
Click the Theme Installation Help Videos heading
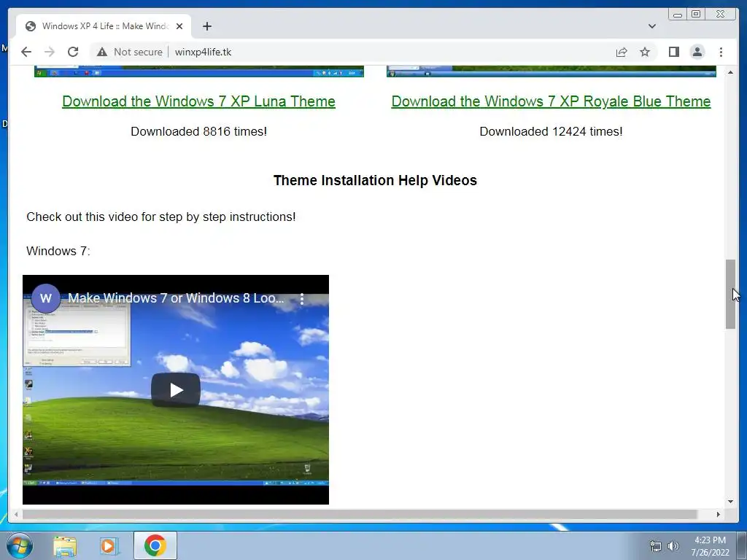click(x=375, y=180)
